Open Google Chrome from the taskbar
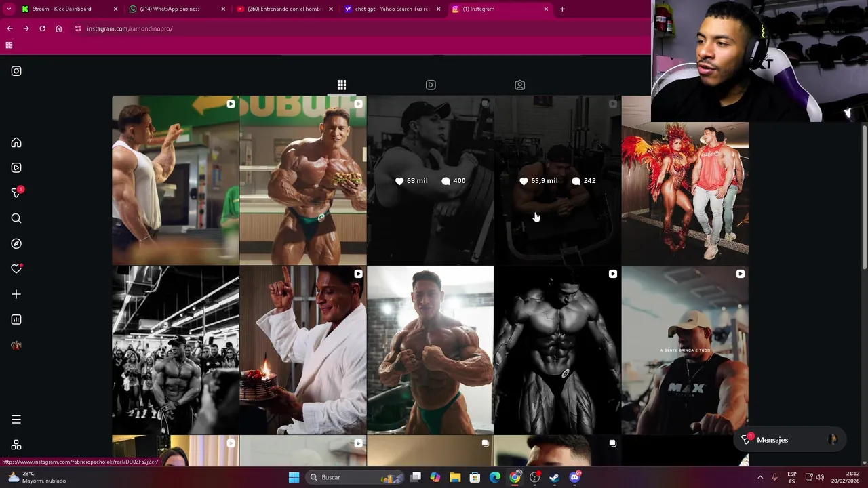 515,477
